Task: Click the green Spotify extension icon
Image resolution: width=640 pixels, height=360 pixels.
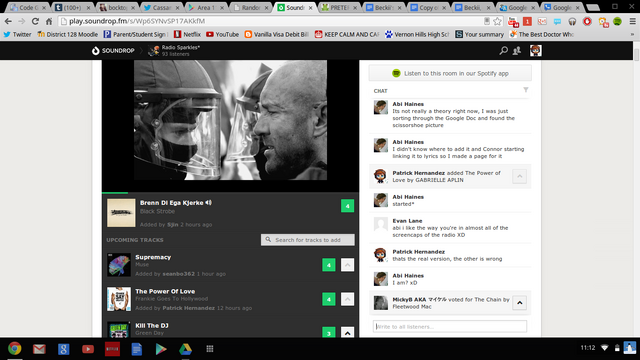Action: 617,21
